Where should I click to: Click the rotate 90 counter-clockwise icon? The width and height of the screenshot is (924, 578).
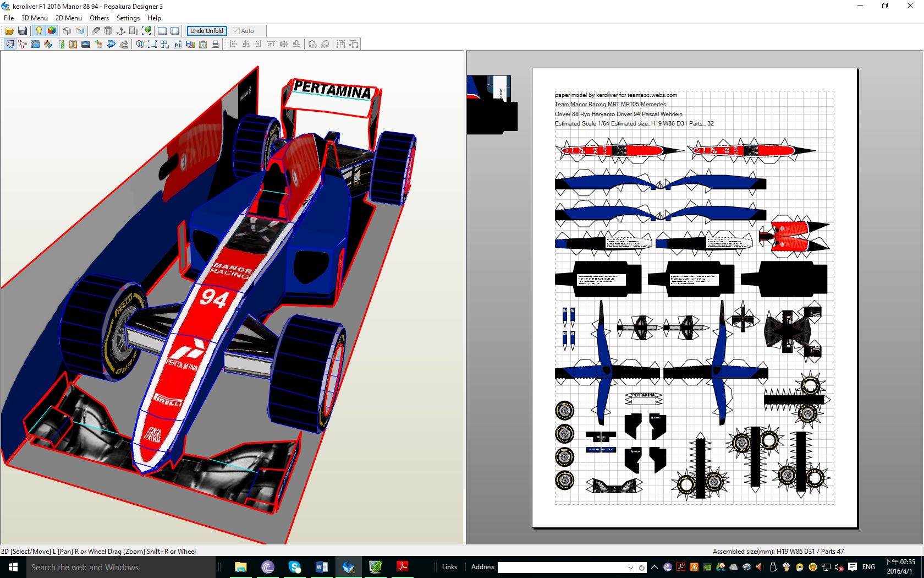(312, 44)
